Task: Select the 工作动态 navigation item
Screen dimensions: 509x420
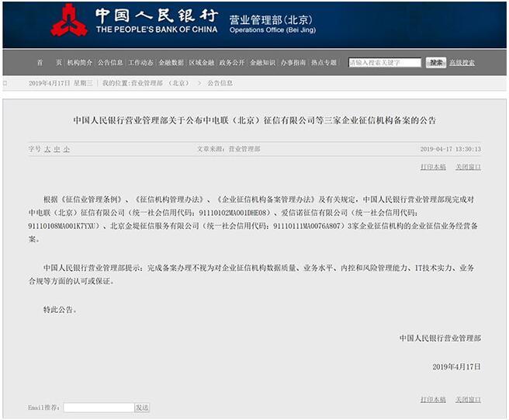Action: coord(140,63)
